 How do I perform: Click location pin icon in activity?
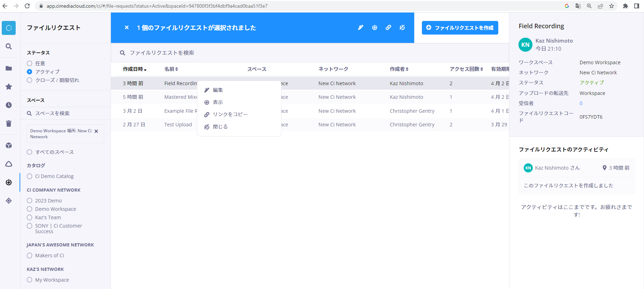pyautogui.click(x=605, y=168)
